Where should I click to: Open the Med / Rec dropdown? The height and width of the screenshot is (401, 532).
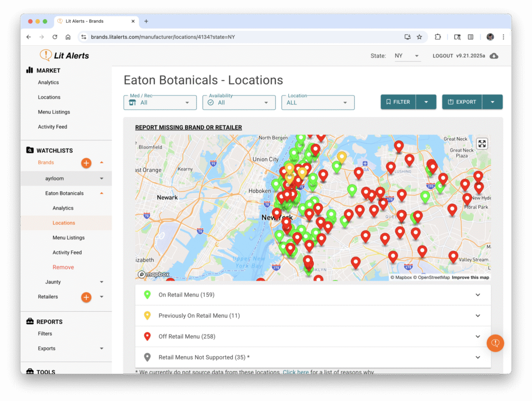(160, 102)
